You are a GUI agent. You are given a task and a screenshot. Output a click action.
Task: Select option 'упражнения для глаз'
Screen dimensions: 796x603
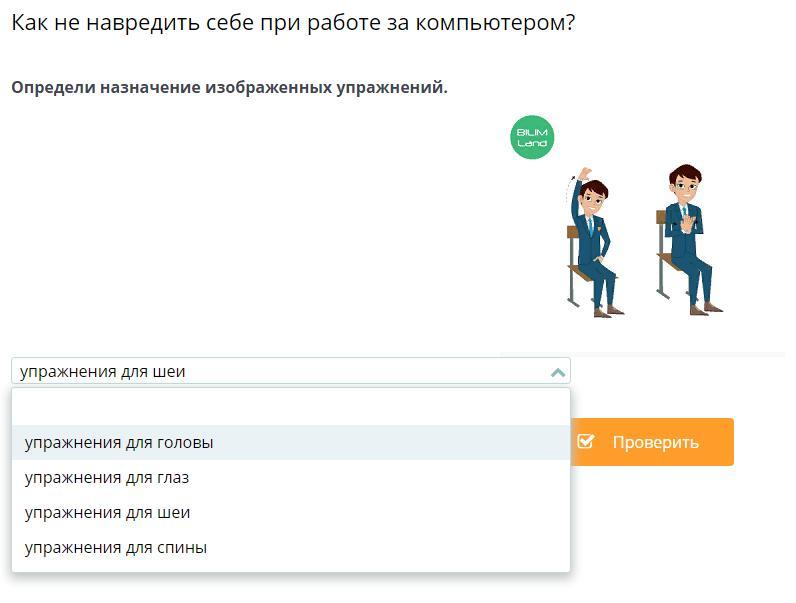point(290,478)
